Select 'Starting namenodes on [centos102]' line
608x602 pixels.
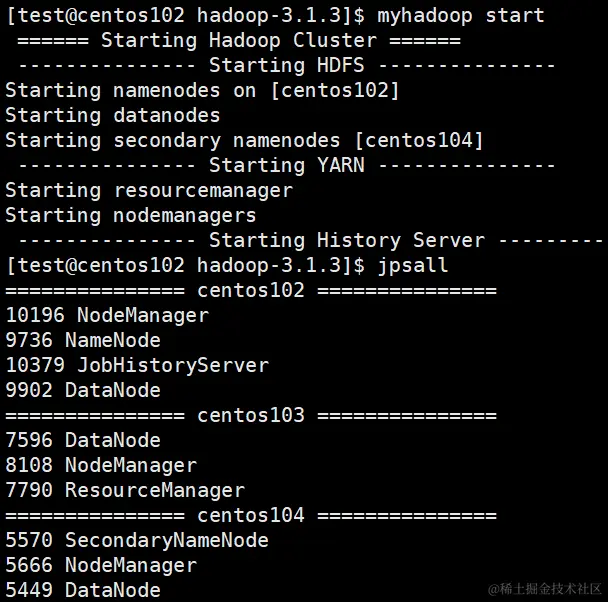202,91
